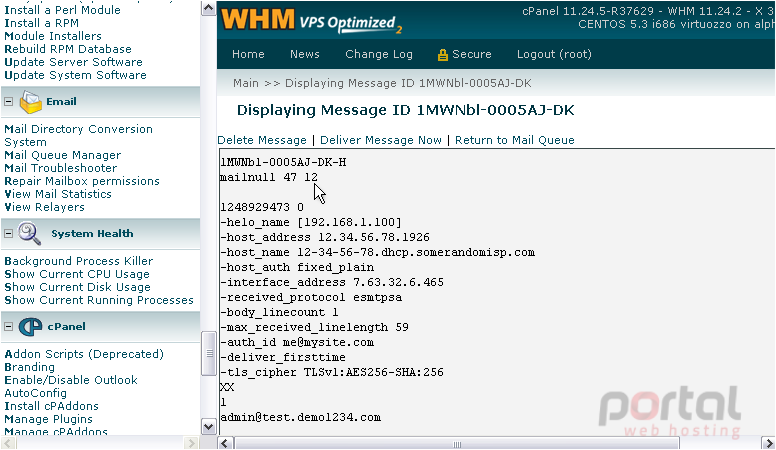Collapse the System Health section

(x=8, y=233)
